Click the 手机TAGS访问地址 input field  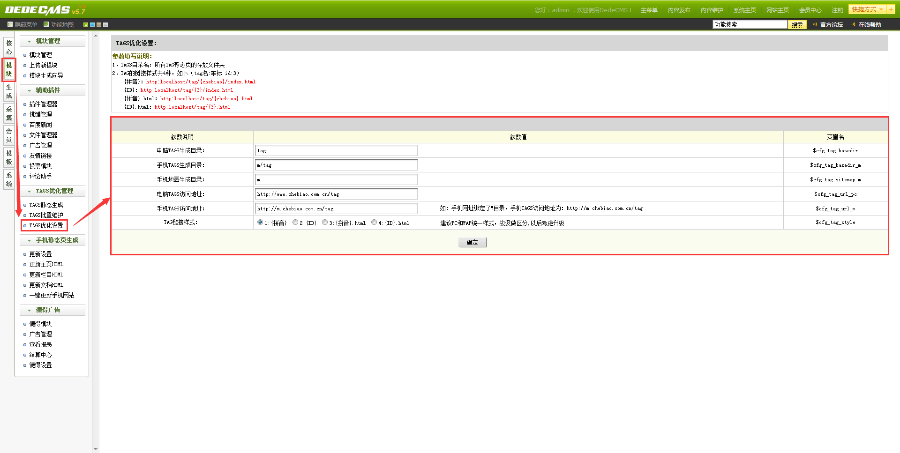(x=336, y=208)
